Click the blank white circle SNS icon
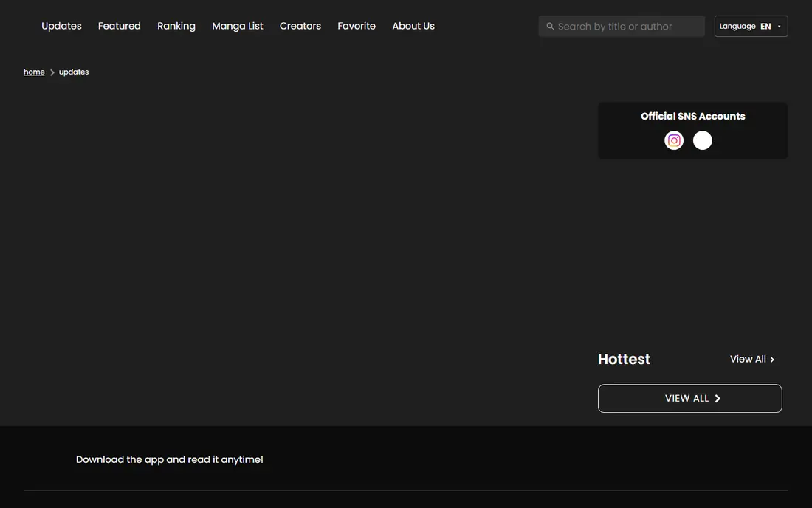Screen dimensions: 812x508 (x=702, y=140)
